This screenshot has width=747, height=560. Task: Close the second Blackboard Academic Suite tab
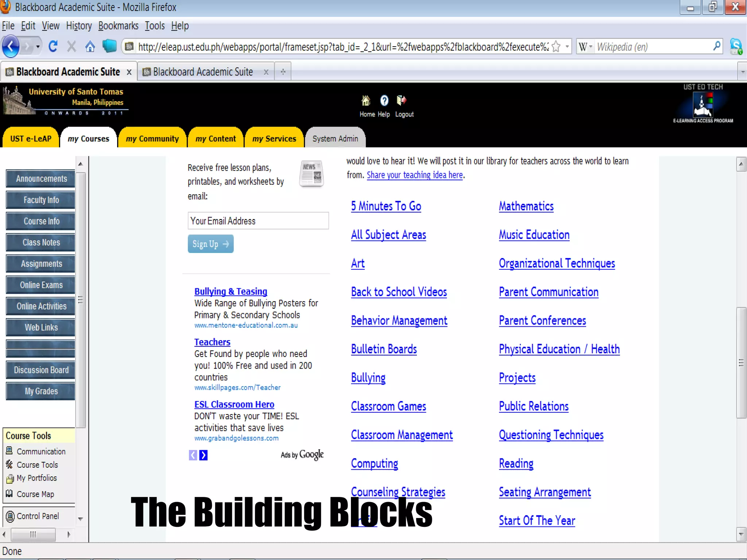point(266,72)
